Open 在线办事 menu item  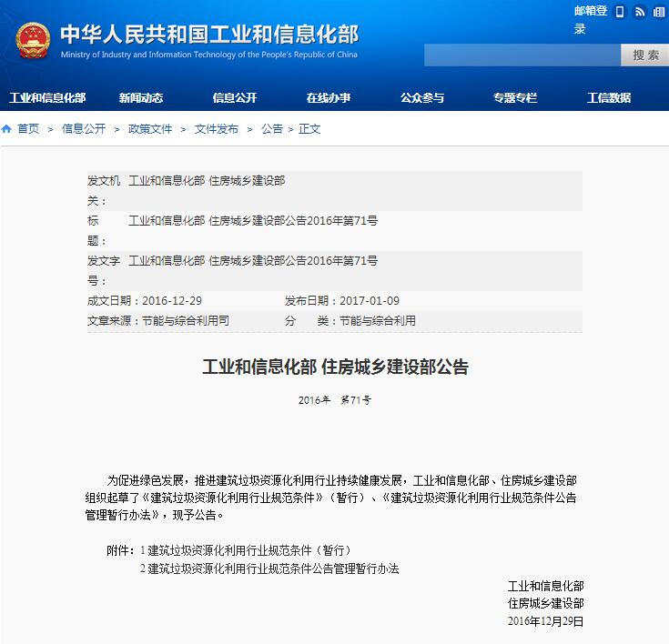[x=328, y=97]
